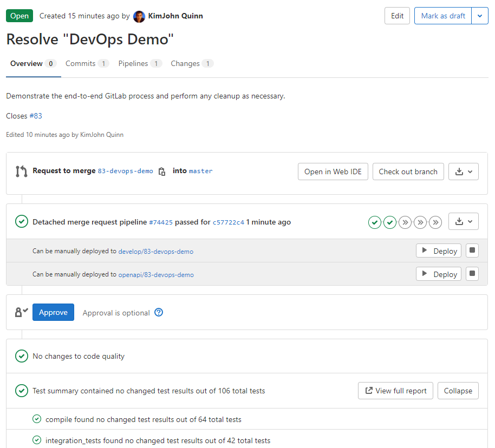This screenshot has width=495, height=448.
Task: Open the approval help question icon
Action: point(159,313)
